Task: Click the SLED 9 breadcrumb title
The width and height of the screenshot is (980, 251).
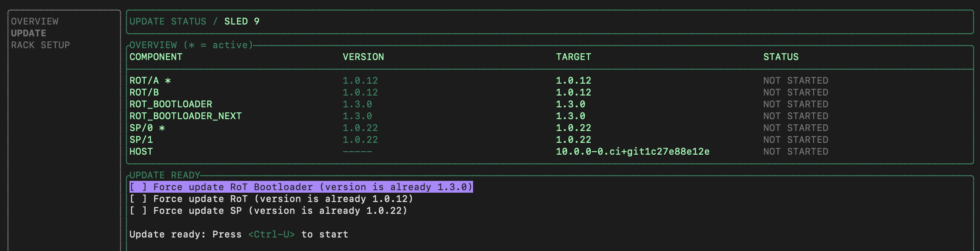Action: (x=242, y=21)
